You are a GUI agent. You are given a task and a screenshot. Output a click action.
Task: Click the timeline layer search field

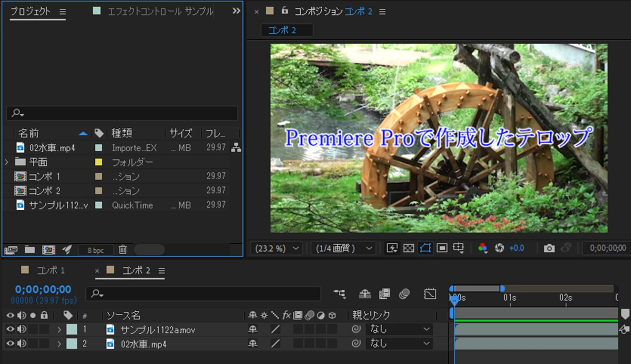[x=203, y=293]
